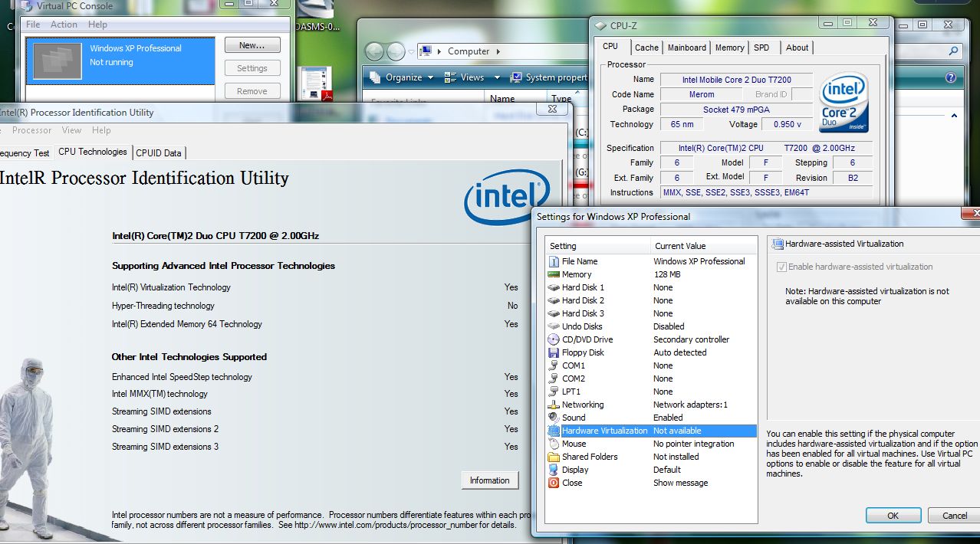The image size is (980, 544).
Task: Switch to CPU Technologies tab
Action: point(92,152)
